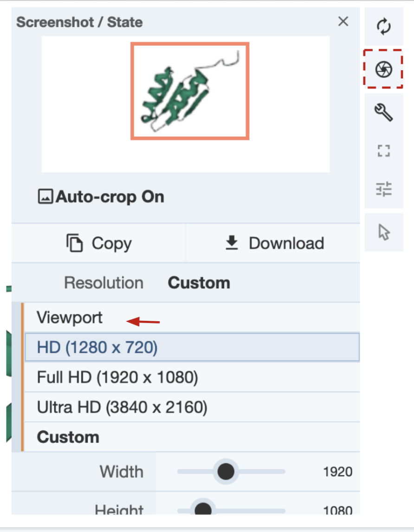Open the wrench controls panel icon
The width and height of the screenshot is (414, 532).
(384, 112)
